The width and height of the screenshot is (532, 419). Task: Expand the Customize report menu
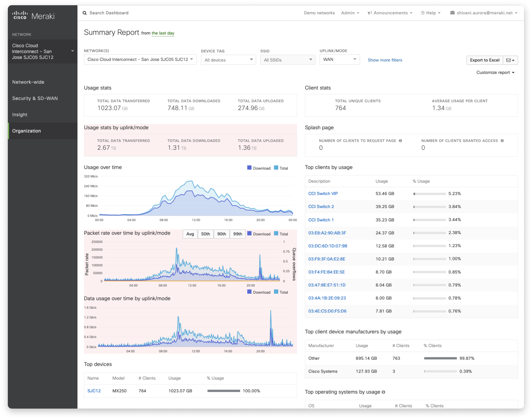pos(495,73)
